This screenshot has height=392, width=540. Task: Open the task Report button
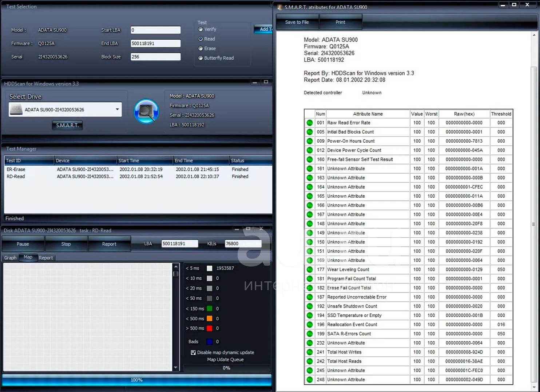pyautogui.click(x=109, y=244)
